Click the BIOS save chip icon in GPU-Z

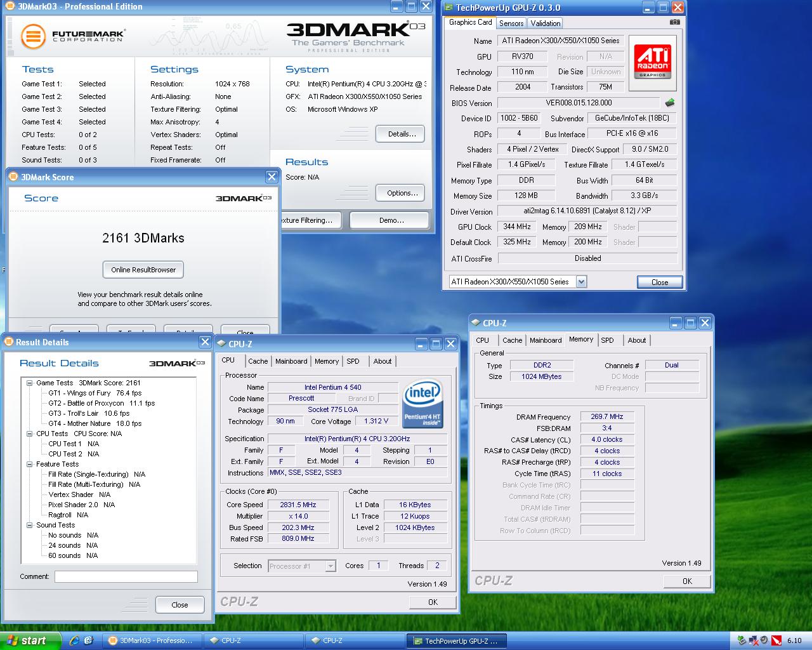point(670,102)
